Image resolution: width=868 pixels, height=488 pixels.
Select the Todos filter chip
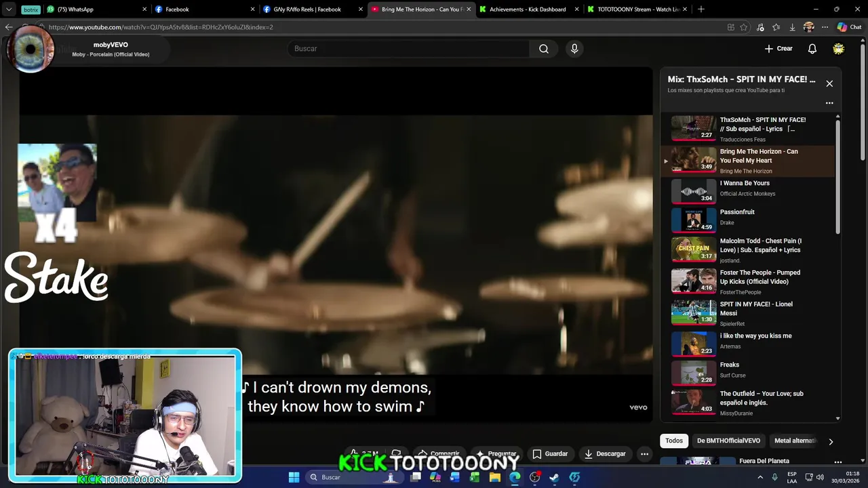(x=674, y=441)
